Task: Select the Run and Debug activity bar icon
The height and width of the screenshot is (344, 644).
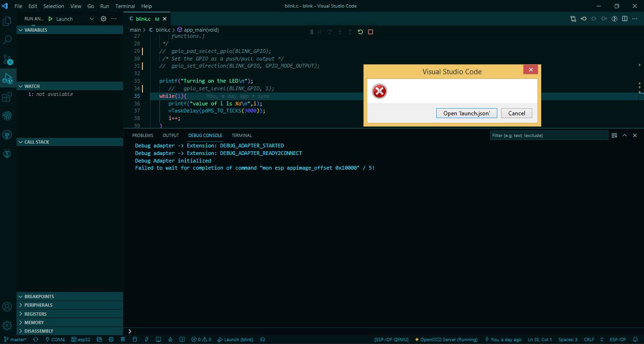Action: coord(7,77)
